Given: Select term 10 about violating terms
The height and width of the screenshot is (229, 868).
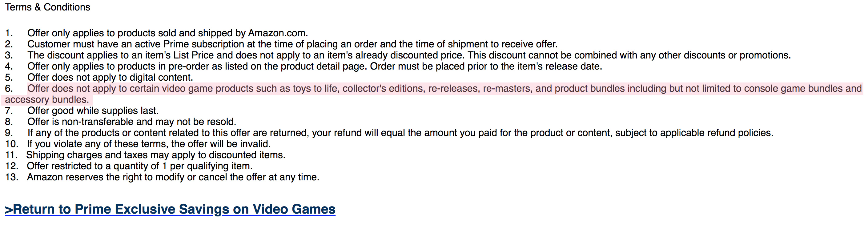Looking at the screenshot, I should tap(149, 144).
